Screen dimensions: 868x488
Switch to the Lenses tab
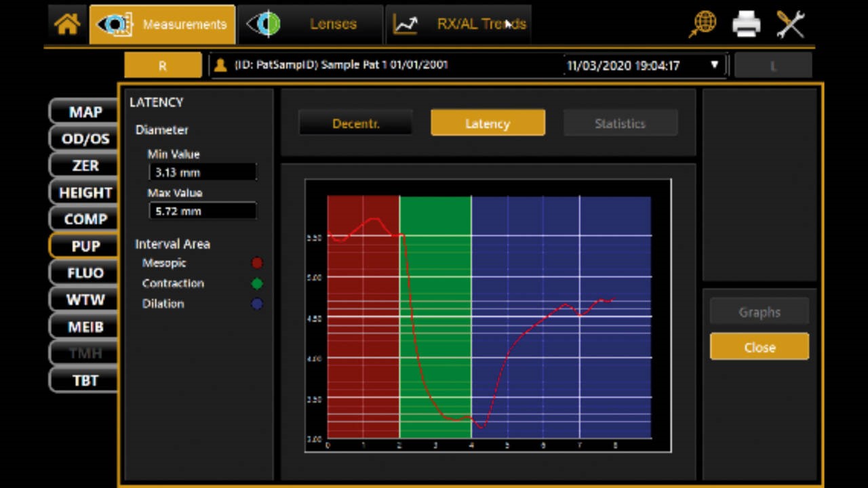(311, 24)
